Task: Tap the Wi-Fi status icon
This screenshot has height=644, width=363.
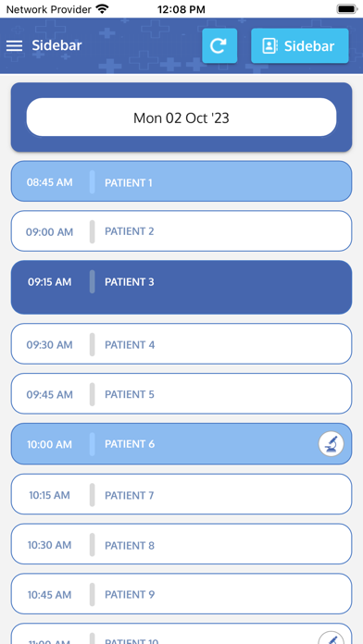Action: [102, 8]
